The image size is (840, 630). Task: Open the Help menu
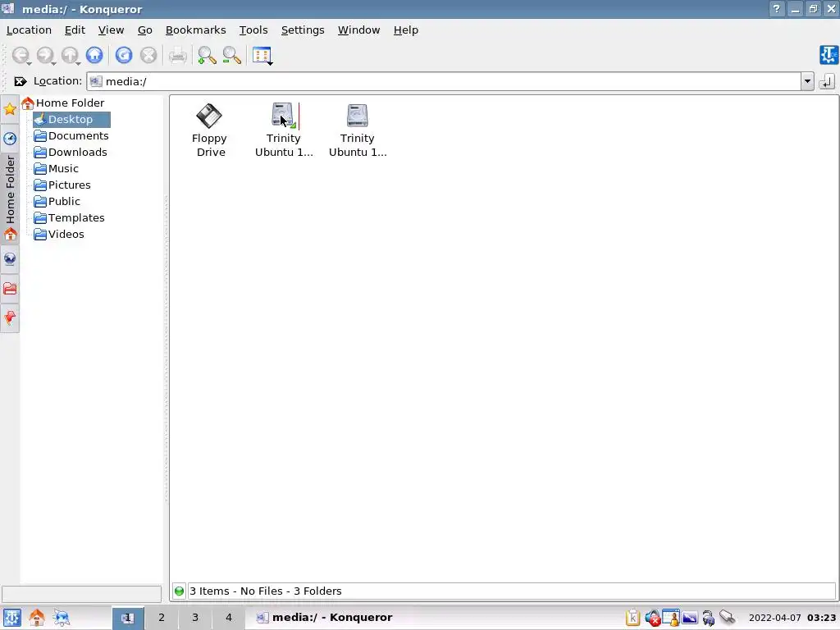tap(405, 30)
